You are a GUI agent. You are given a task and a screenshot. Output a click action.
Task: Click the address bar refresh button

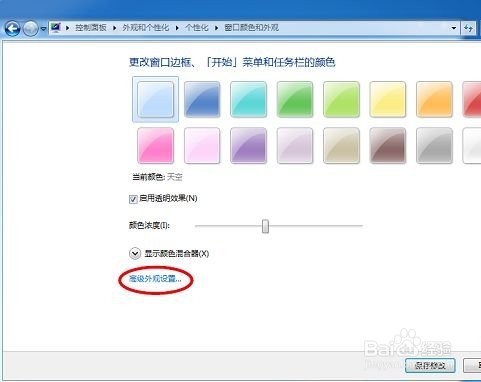coord(469,28)
